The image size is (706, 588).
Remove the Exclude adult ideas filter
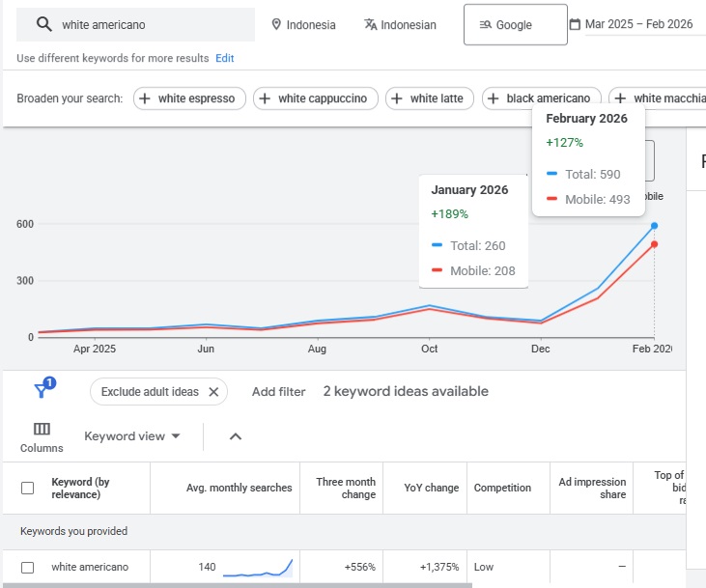point(213,391)
